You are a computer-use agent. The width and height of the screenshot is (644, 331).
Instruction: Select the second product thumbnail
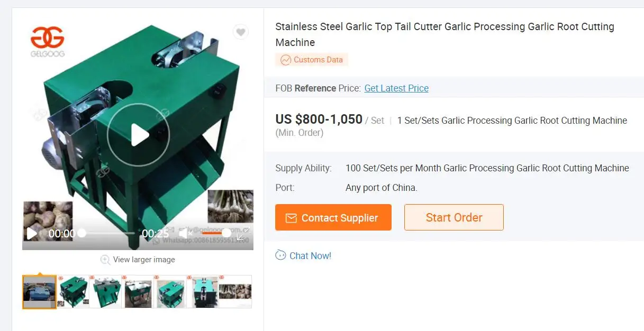[x=71, y=291]
